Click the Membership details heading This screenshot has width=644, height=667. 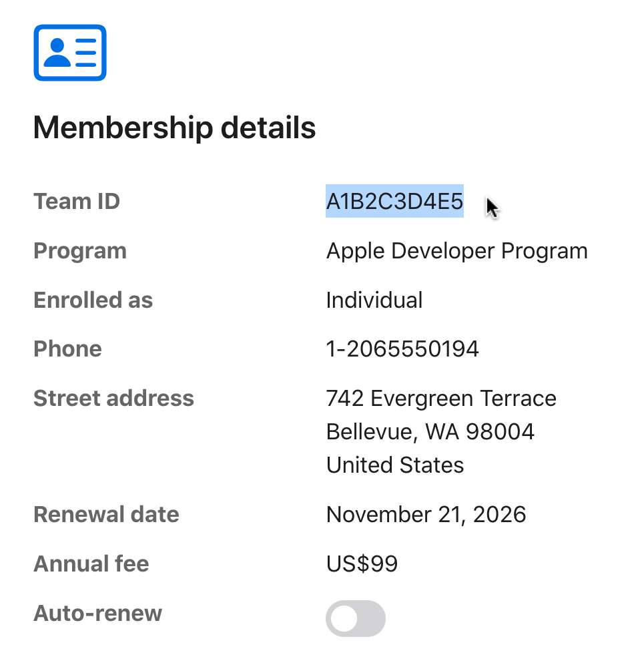(174, 128)
